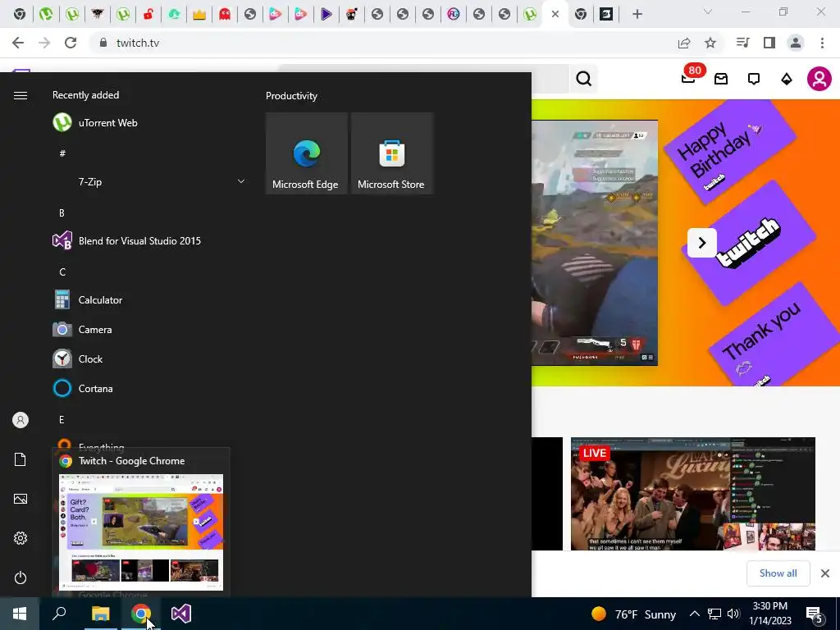This screenshot has width=840, height=630.
Task: Select the # section header
Action: (62, 153)
